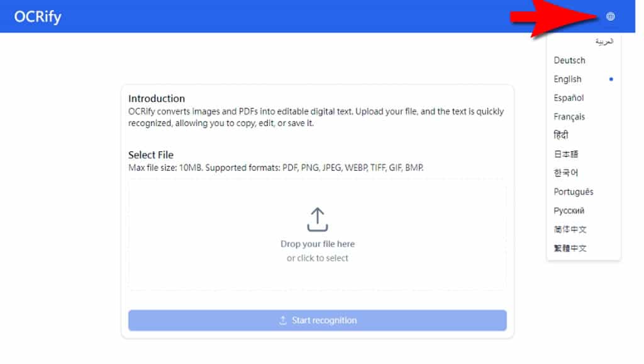Viewport: 644px width, 364px height.
Task: Click the upload arrow icon in drop zone
Action: coord(318,219)
